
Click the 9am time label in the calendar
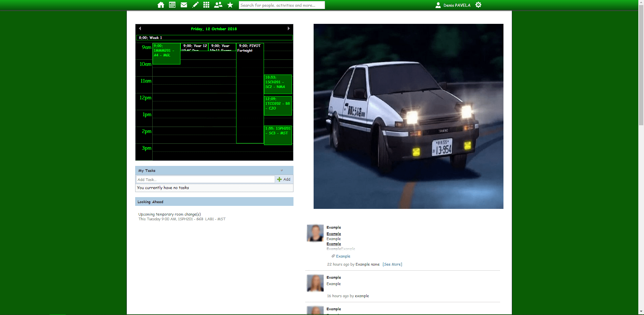click(x=147, y=47)
